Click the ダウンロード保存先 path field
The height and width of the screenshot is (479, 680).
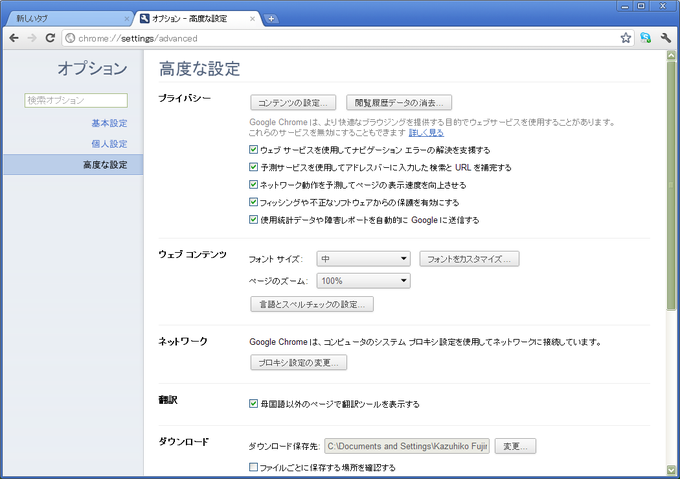[407, 446]
